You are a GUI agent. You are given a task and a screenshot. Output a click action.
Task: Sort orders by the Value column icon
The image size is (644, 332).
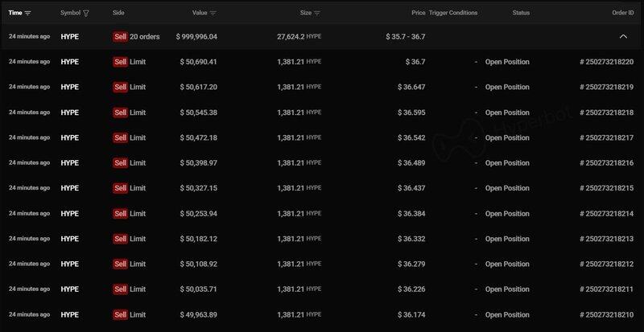pos(213,13)
